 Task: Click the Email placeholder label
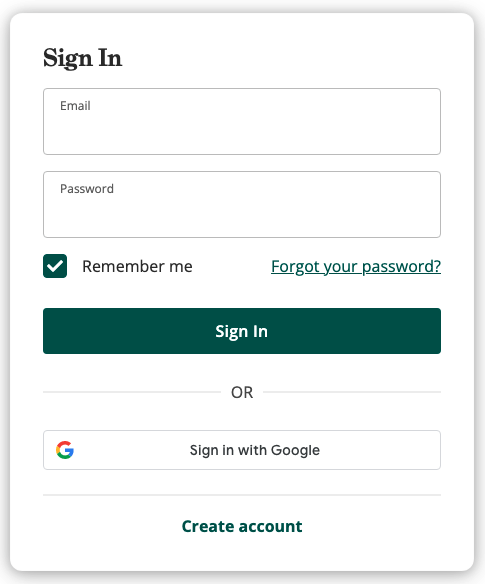(x=75, y=106)
